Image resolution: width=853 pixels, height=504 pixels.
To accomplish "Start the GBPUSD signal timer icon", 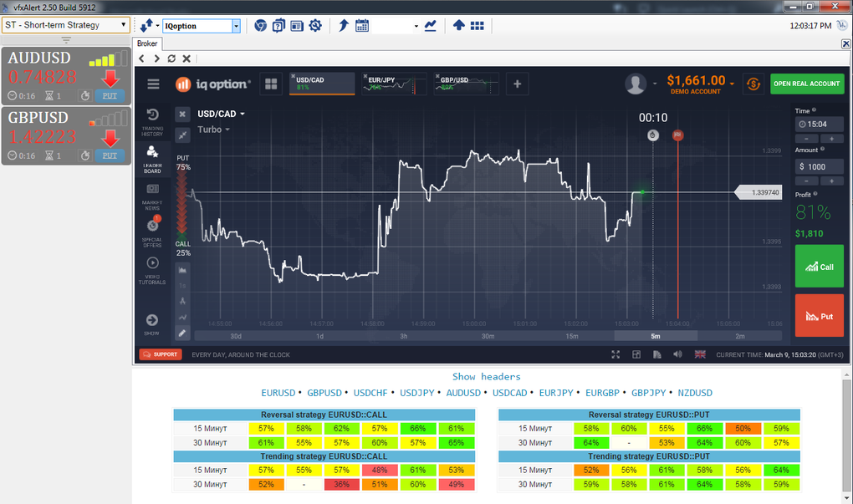I will [x=84, y=155].
